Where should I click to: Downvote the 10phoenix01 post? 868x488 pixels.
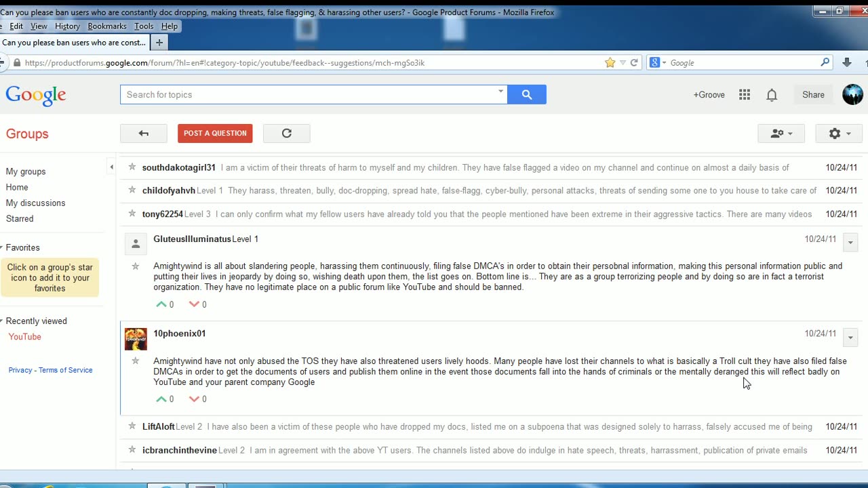pos(194,399)
